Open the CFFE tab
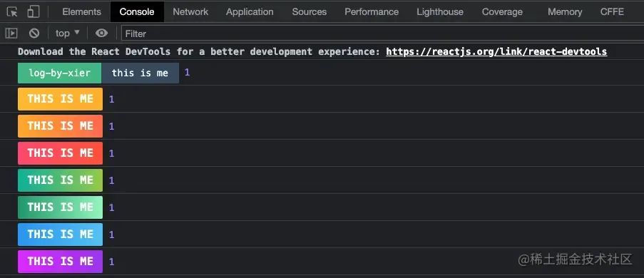The image size is (644, 278). (x=612, y=12)
